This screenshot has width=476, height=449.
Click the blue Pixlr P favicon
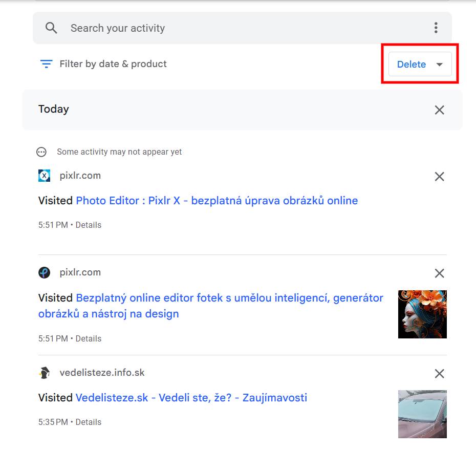tap(45, 272)
